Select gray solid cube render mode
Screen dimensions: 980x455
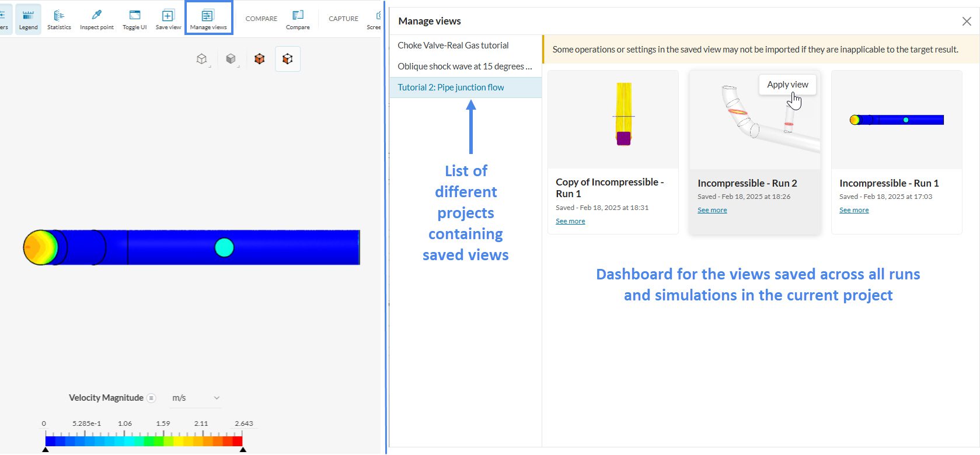231,59
